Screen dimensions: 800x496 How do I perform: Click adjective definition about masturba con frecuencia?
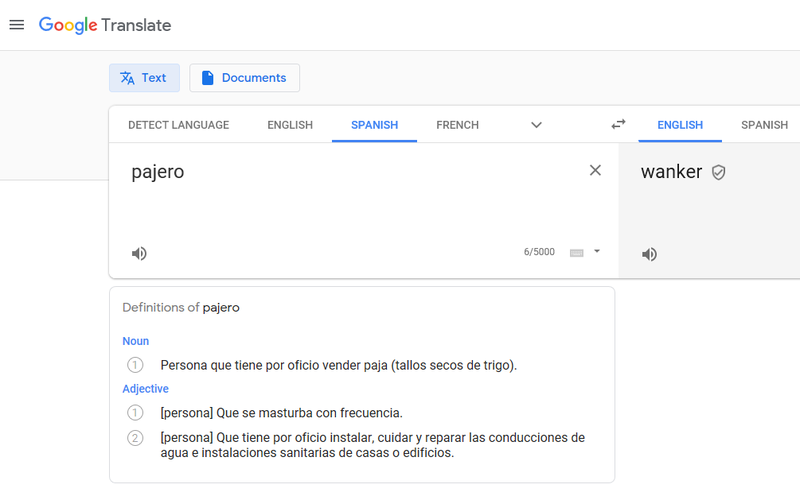click(282, 413)
